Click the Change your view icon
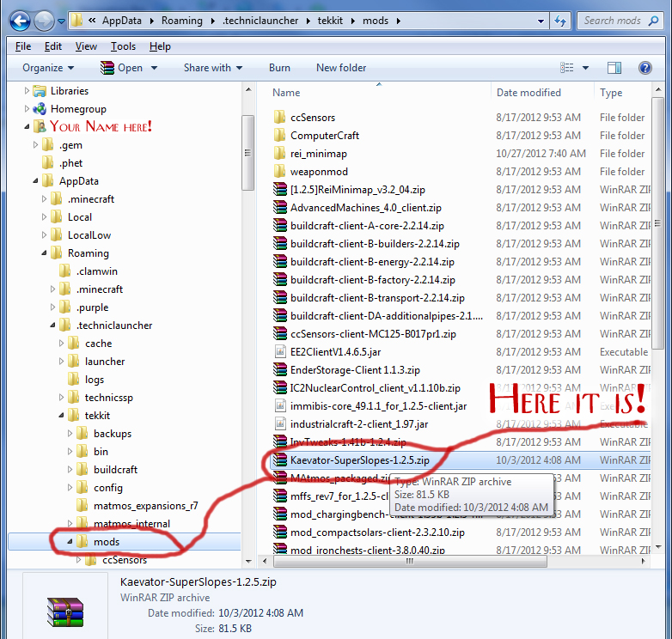 (566, 68)
